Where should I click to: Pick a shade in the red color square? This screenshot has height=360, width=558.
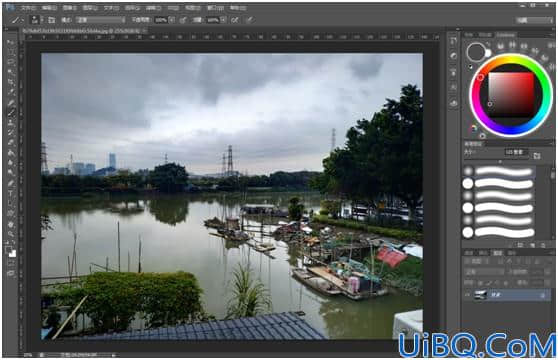pos(511,94)
